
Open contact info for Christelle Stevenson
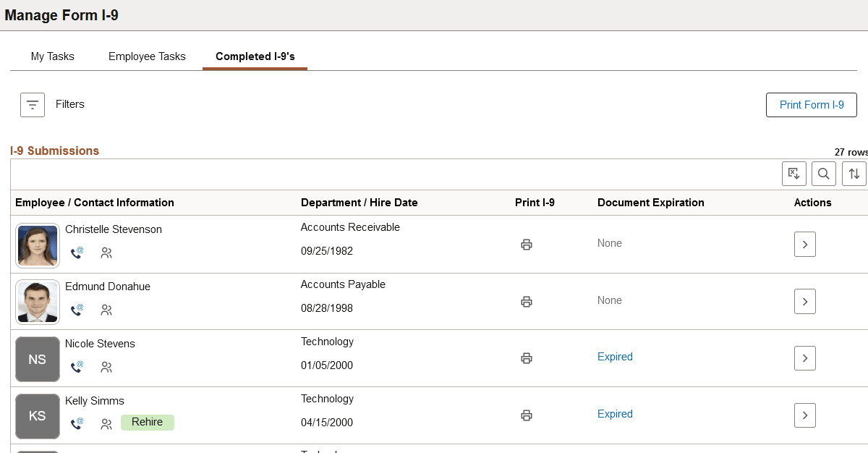[x=77, y=253]
